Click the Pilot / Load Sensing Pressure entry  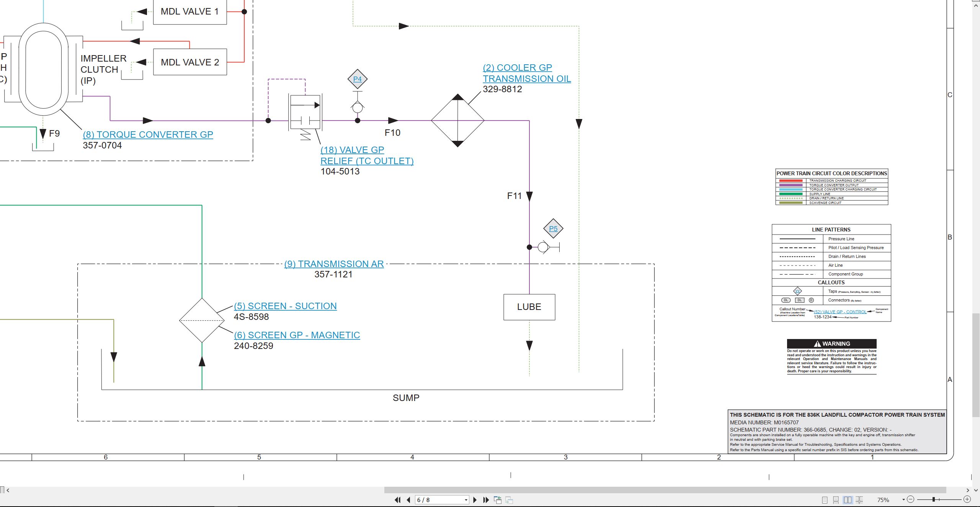856,248
